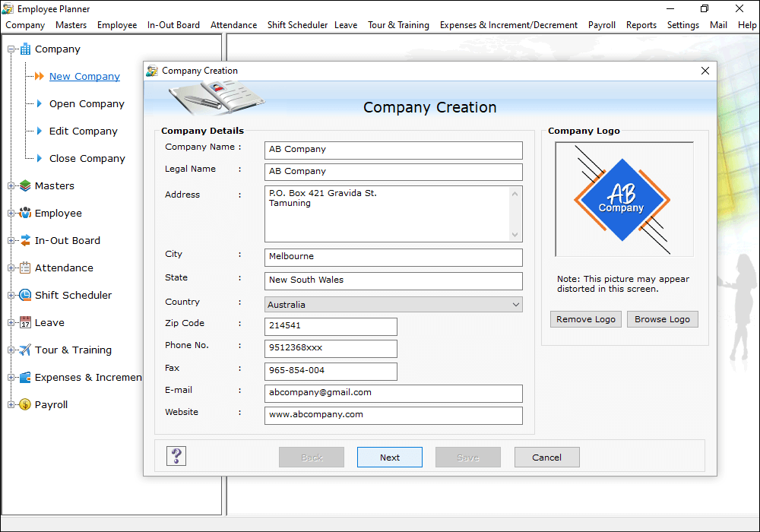Open the Reports menu
Viewport: 760px width, 532px height.
[641, 25]
